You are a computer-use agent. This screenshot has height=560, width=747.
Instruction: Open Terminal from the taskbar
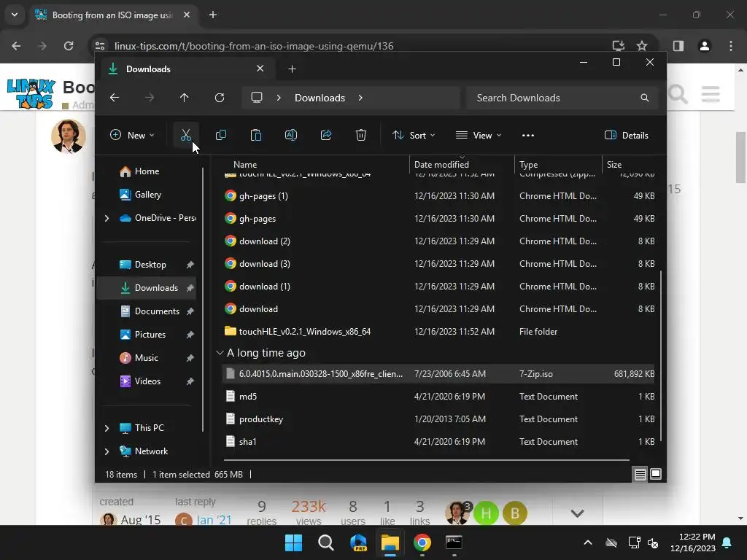[x=454, y=542]
